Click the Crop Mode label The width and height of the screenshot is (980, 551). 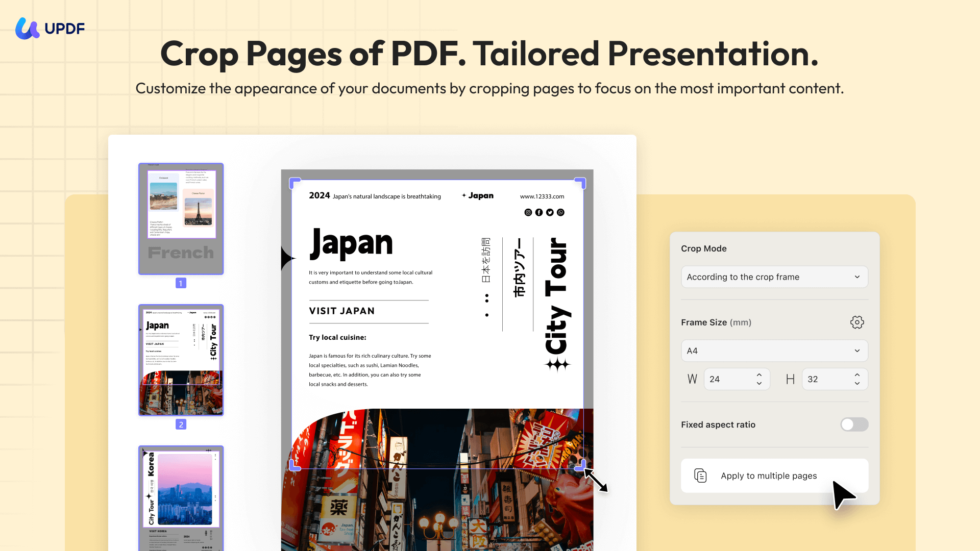point(704,248)
